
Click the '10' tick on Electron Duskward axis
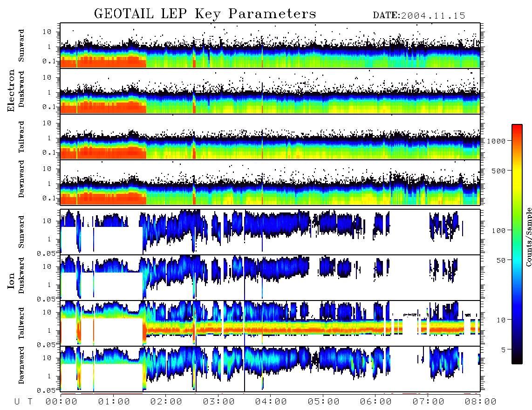coord(47,77)
